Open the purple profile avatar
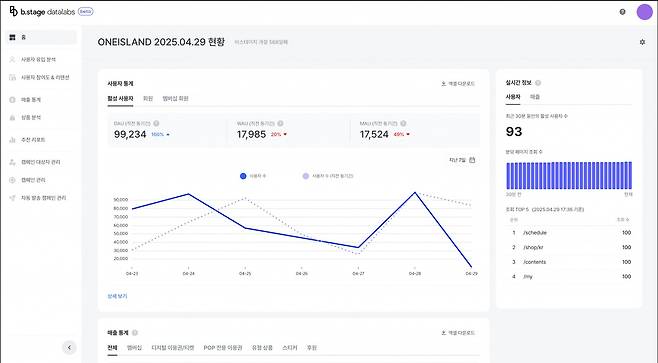 click(645, 12)
